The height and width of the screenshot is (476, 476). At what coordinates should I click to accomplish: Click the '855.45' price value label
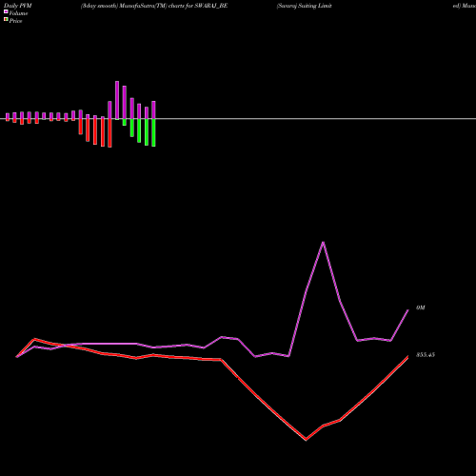426,355
